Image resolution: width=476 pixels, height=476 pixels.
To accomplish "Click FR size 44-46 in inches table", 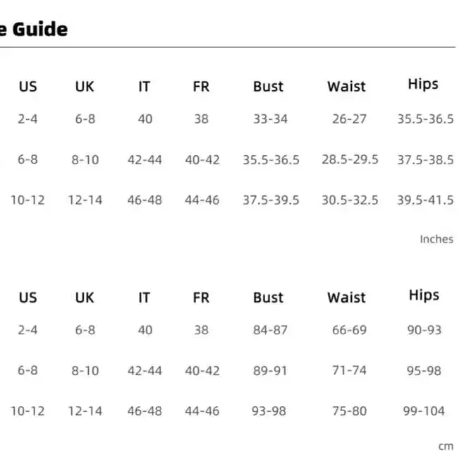I will click(202, 200).
